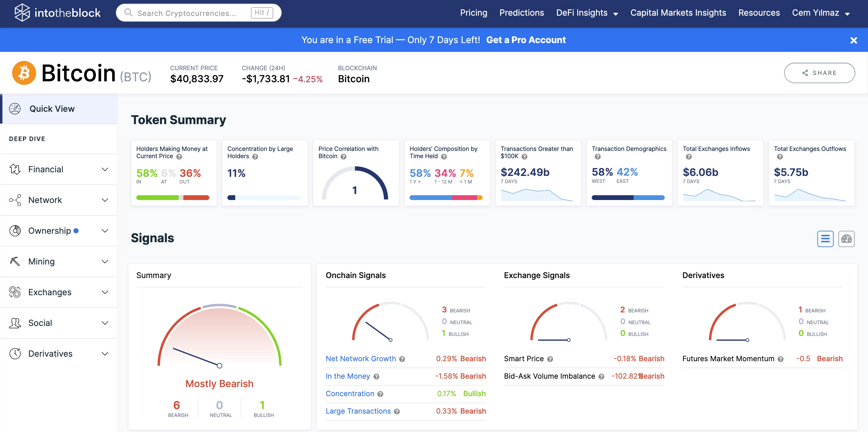
Task: Open the Net Network Growth link
Action: tap(360, 359)
